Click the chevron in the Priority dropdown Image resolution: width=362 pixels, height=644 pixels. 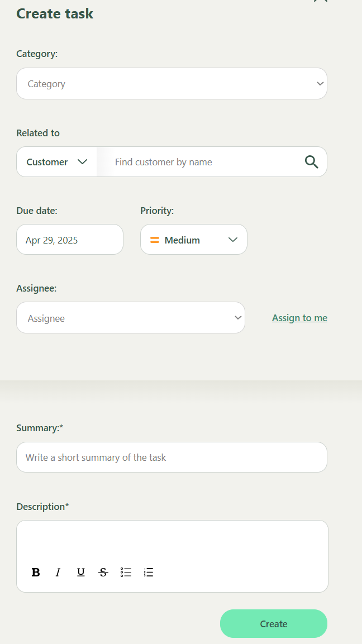pos(233,240)
